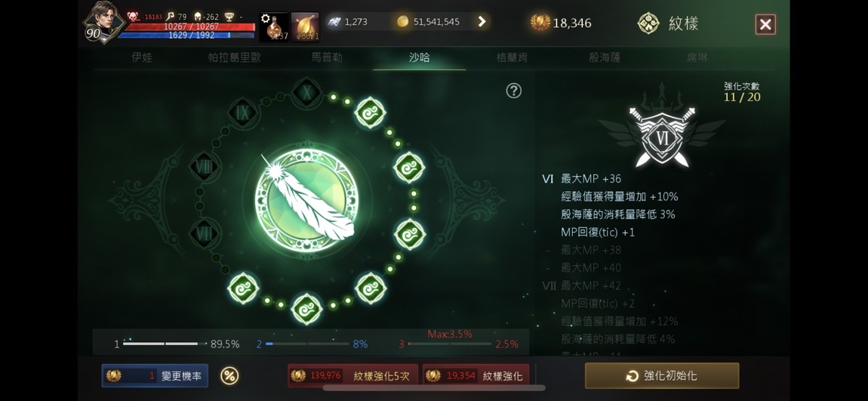This screenshot has width=868, height=401.
Task: Select the locked node X
Action: pos(307,92)
